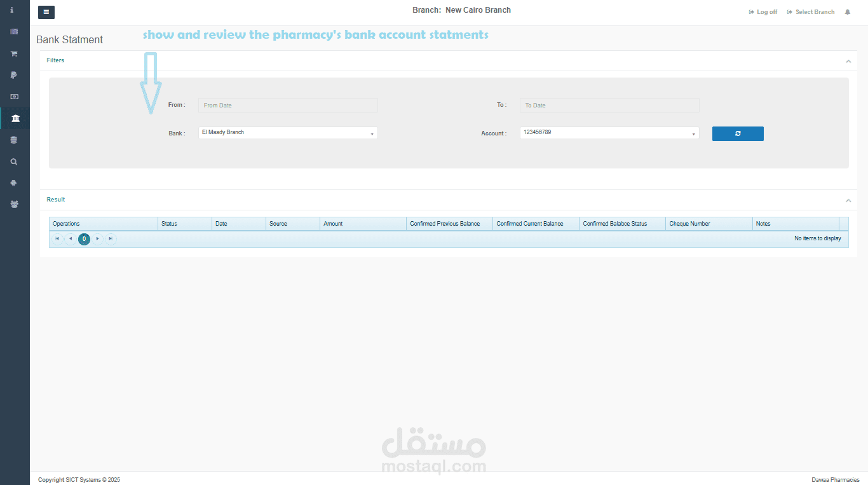Open the info icon in sidebar
Viewport: 868px width, 485px height.
click(x=12, y=10)
